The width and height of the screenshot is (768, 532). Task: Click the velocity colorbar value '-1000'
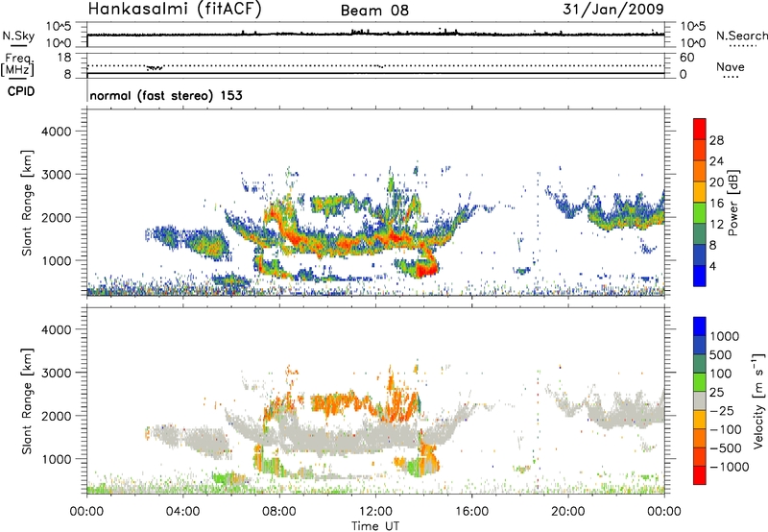[729, 467]
